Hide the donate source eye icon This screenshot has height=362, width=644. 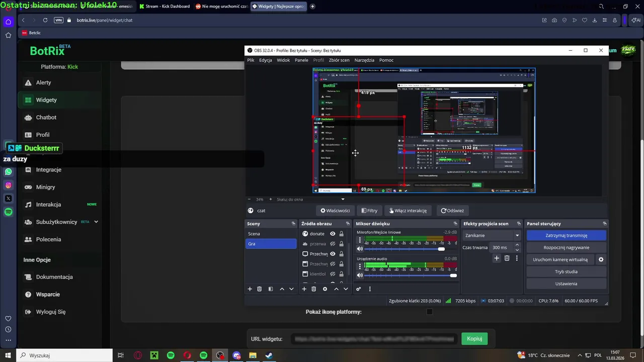333,234
